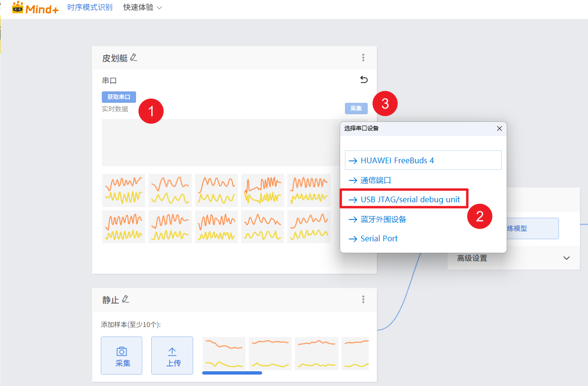Choose Serial Port in device list
Viewport: 588px width, 386px height.
coord(379,238)
